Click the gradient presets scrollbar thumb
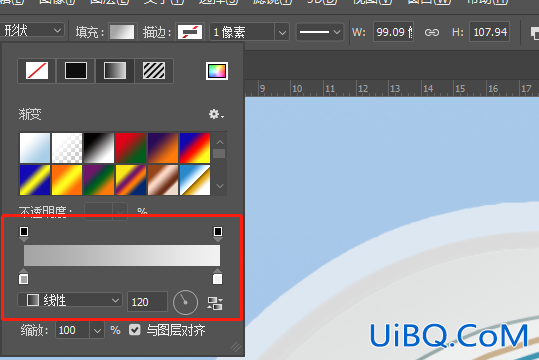 click(x=219, y=153)
